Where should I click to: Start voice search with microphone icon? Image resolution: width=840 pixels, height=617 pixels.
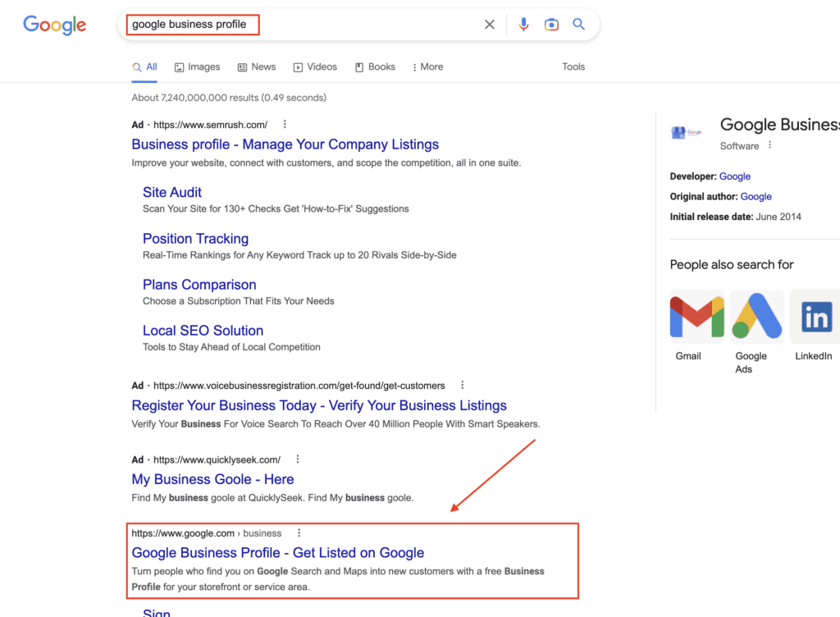tap(523, 25)
